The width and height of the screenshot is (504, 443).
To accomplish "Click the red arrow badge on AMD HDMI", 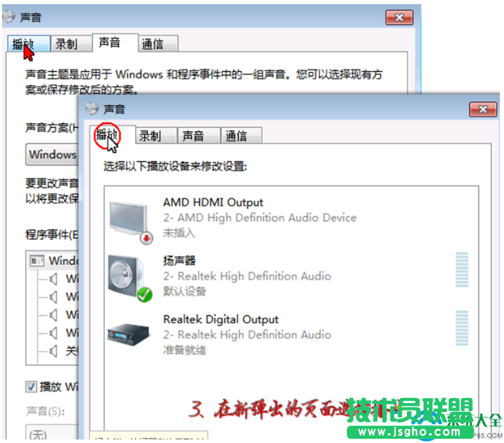I will point(146,239).
